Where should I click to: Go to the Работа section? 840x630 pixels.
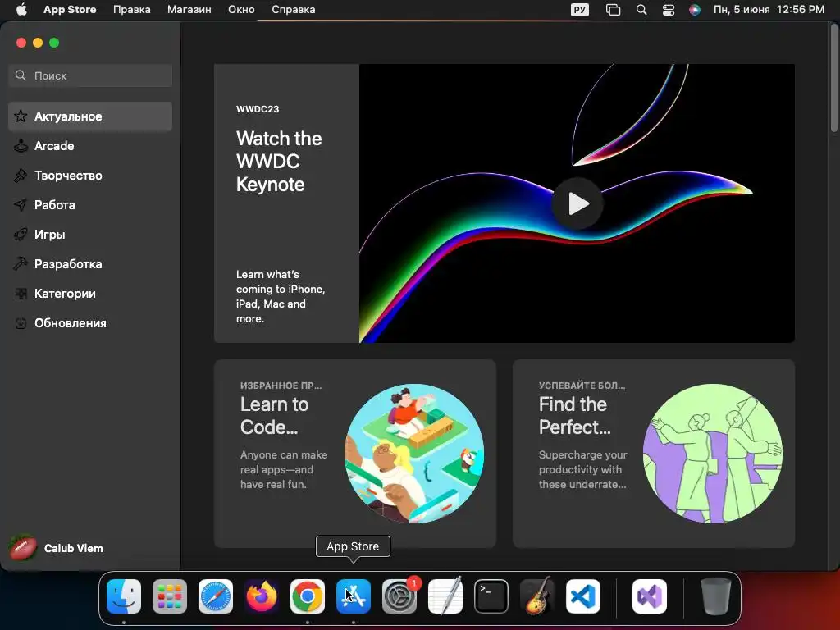click(90, 204)
